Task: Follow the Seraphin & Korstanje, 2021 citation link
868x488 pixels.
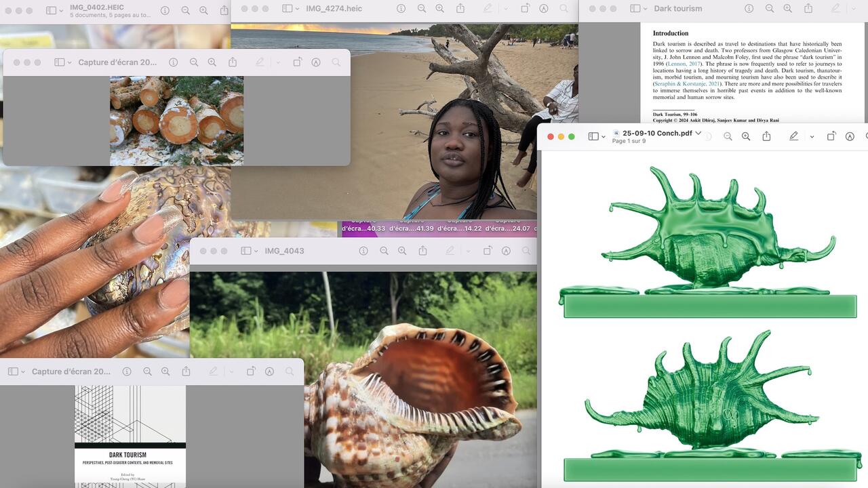Action: 684,84
